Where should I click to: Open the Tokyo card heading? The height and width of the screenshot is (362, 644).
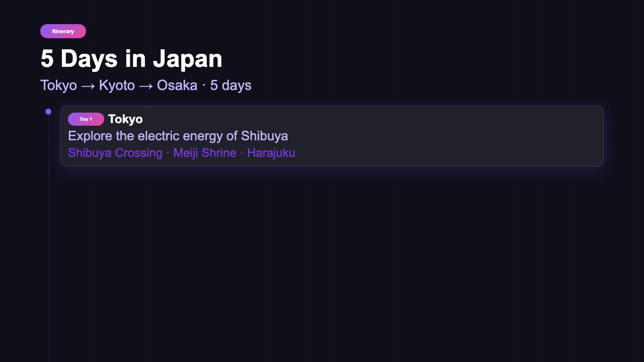pyautogui.click(x=125, y=119)
